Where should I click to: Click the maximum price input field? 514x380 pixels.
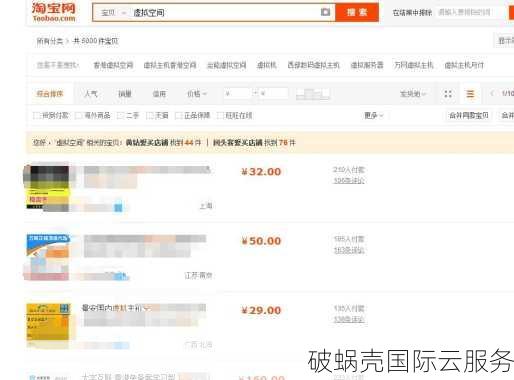click(274, 94)
